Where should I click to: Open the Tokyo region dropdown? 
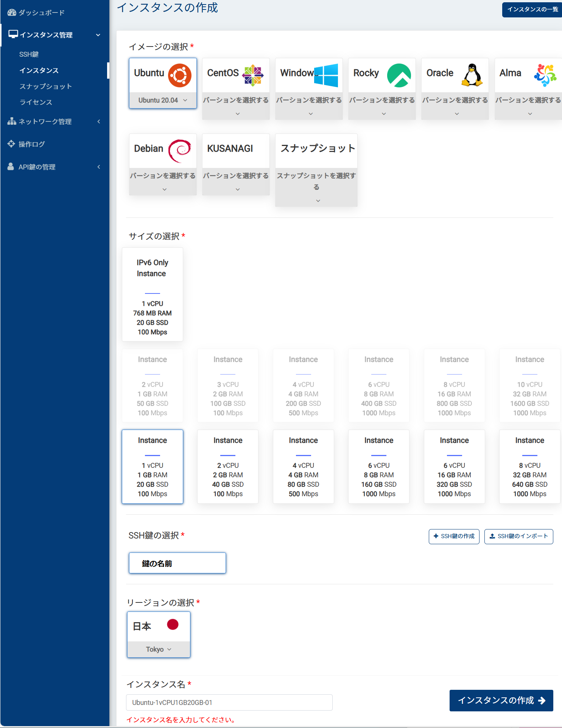tap(159, 649)
